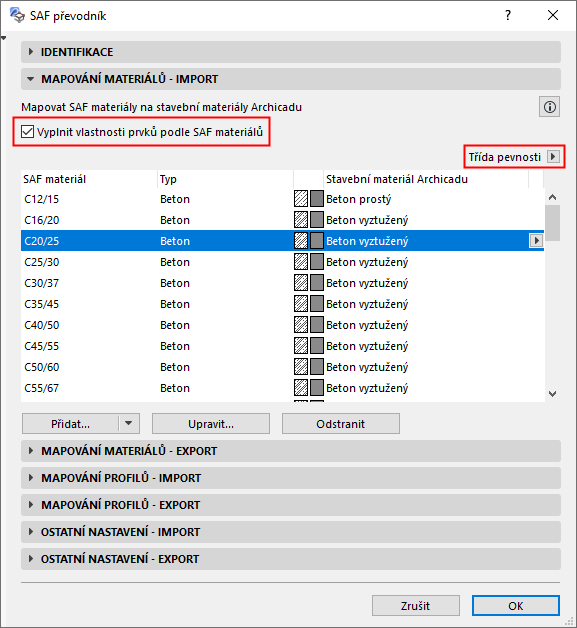Screen dimensions: 577x628
Task: Click gray surface swatch in C35/45 row
Action: tap(316, 304)
